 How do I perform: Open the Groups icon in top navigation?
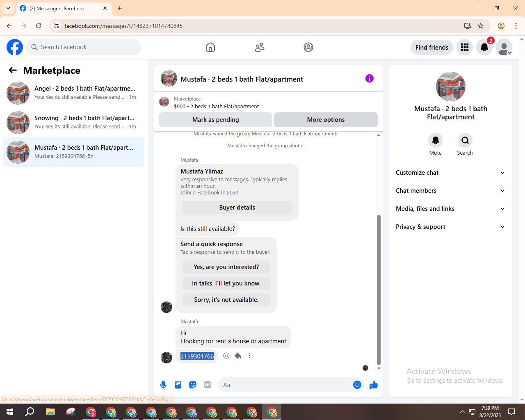point(308,47)
